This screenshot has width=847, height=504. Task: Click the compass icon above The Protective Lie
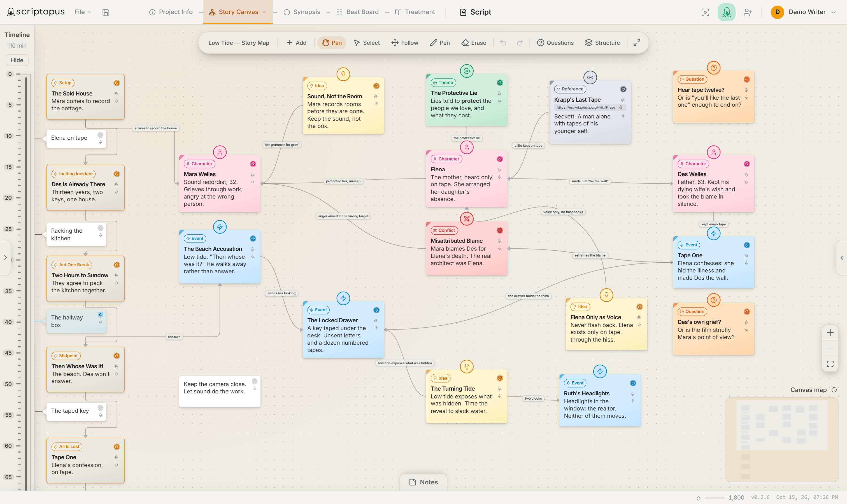point(466,71)
